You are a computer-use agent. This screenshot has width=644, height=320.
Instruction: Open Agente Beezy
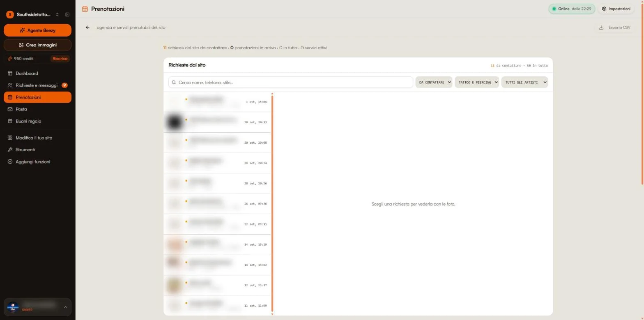[37, 30]
